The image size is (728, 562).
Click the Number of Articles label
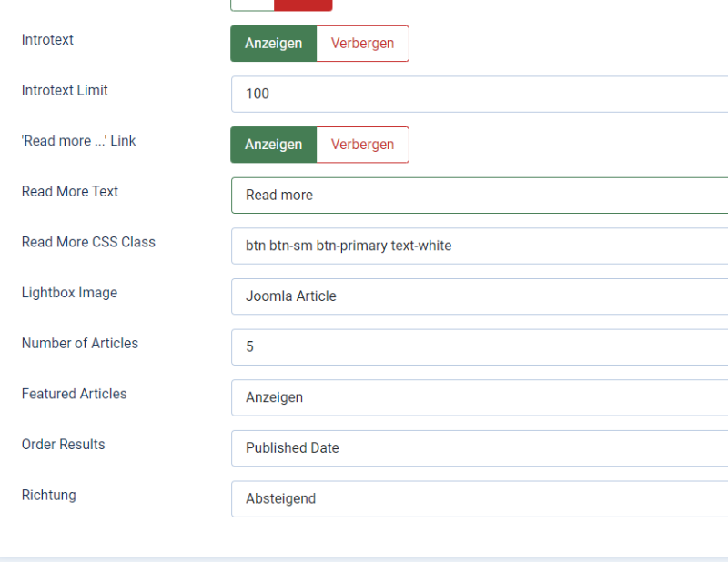[80, 343]
